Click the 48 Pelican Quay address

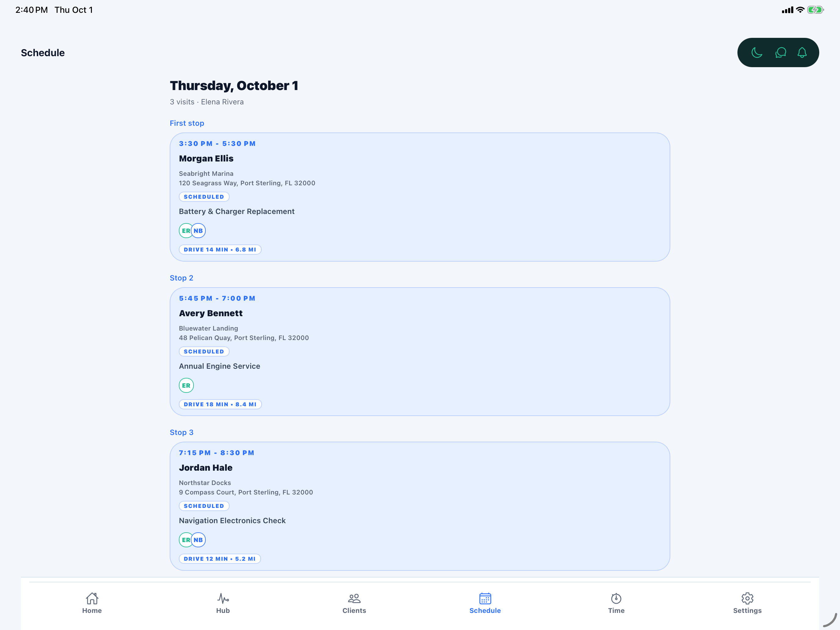[x=244, y=338]
